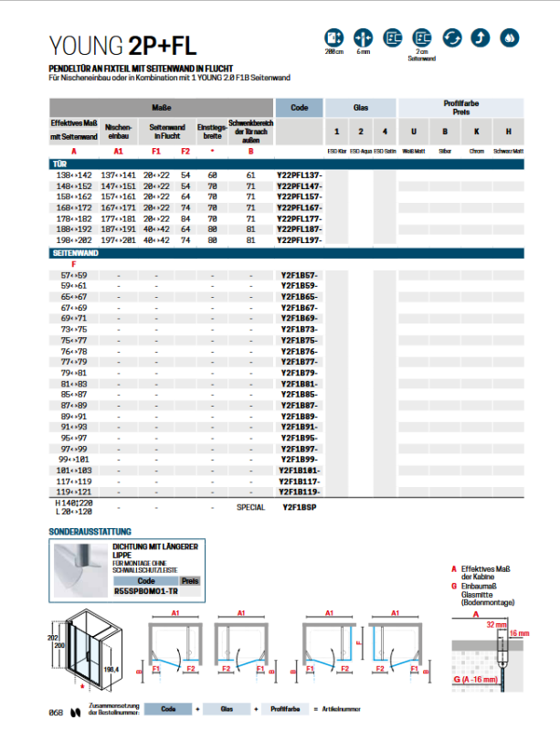560x731 pixels.
Task: Click the Code column header in main table
Action: pyautogui.click(x=300, y=108)
